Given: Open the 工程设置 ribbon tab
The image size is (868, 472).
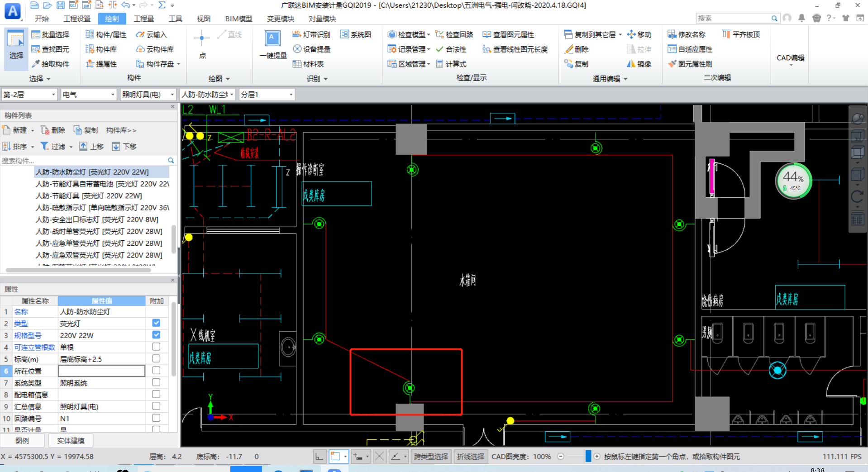Looking at the screenshot, I should click(x=77, y=19).
